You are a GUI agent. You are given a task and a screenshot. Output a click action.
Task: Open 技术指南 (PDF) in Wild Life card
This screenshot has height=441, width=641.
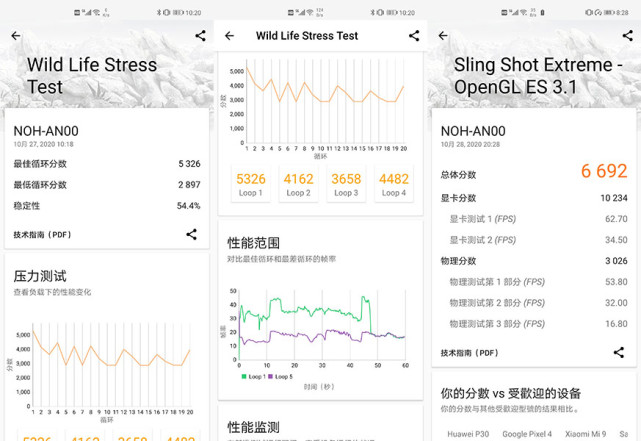pyautogui.click(x=43, y=235)
